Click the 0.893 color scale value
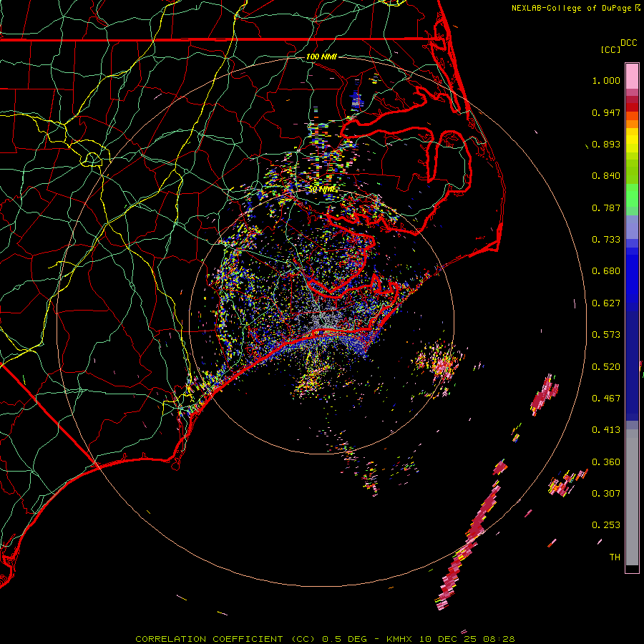644x644 pixels. (606, 144)
